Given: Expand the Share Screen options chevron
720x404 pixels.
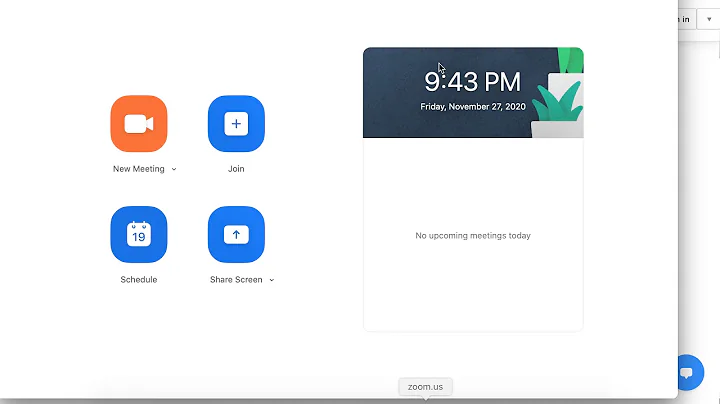Looking at the screenshot, I should (271, 280).
